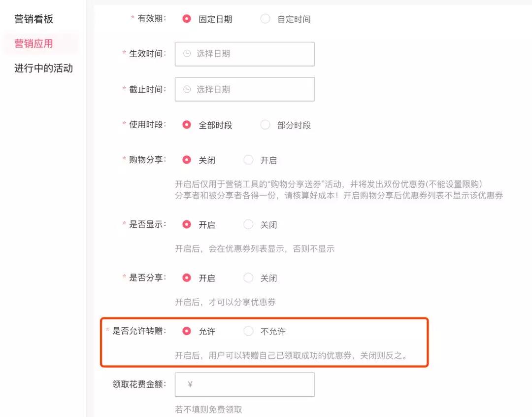
Task: Enable 购物分享 by selecting 开启
Action: tap(248, 160)
